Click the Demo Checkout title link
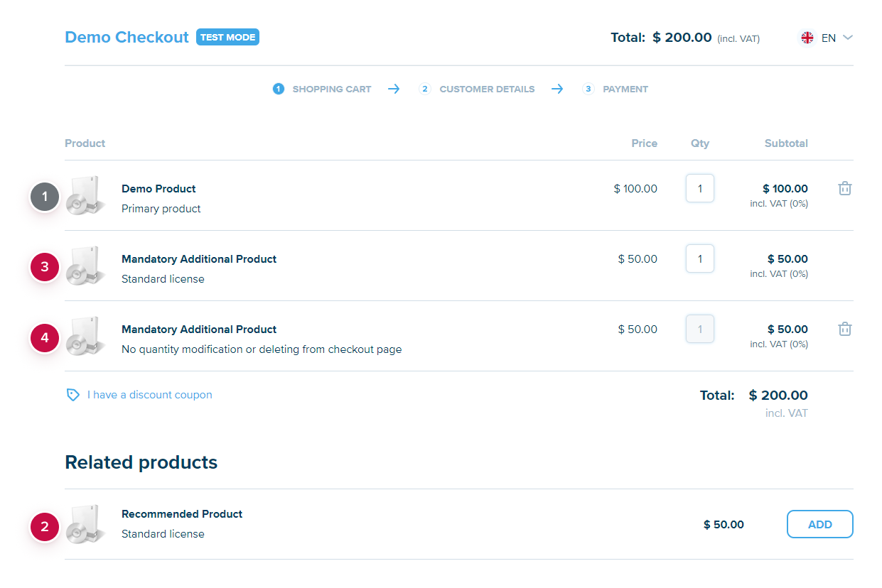This screenshot has width=882, height=588. (x=127, y=37)
